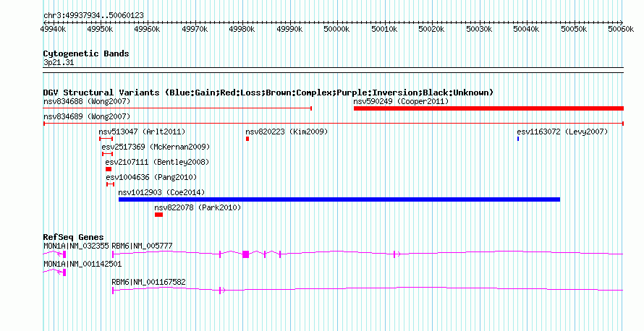The image size is (644, 331).
Task: Select the esv2517369 (McKernan2009) variant glyph
Action: tap(107, 154)
